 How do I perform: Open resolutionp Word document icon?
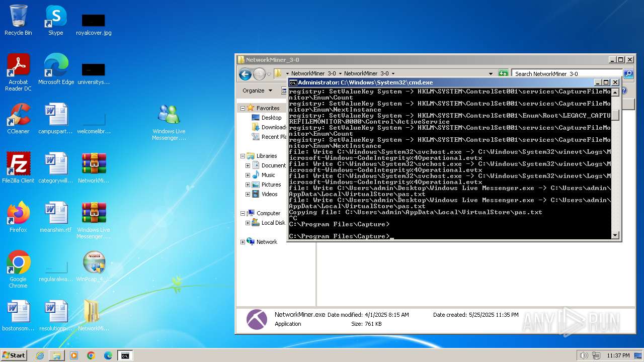[x=55, y=316]
